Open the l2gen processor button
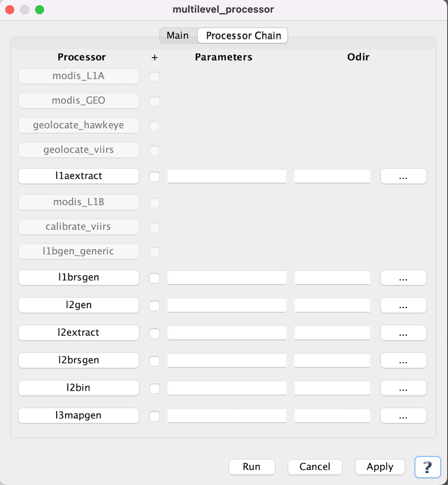448x485 pixels. [x=79, y=305]
